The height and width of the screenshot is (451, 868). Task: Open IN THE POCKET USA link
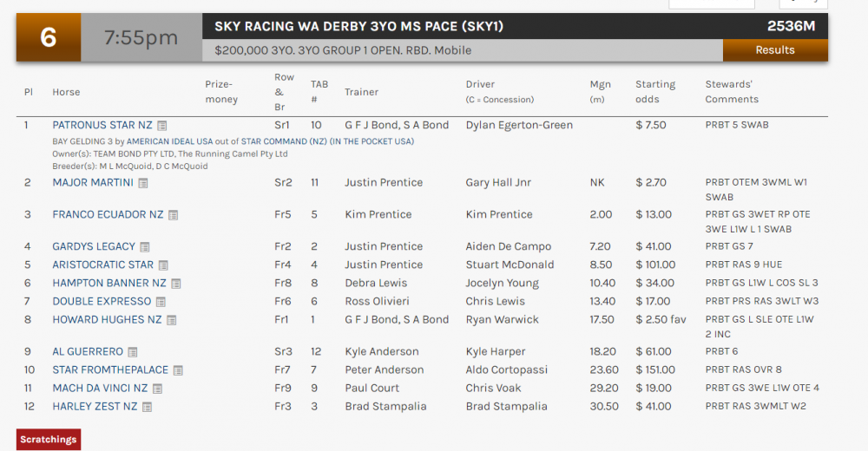click(x=368, y=141)
